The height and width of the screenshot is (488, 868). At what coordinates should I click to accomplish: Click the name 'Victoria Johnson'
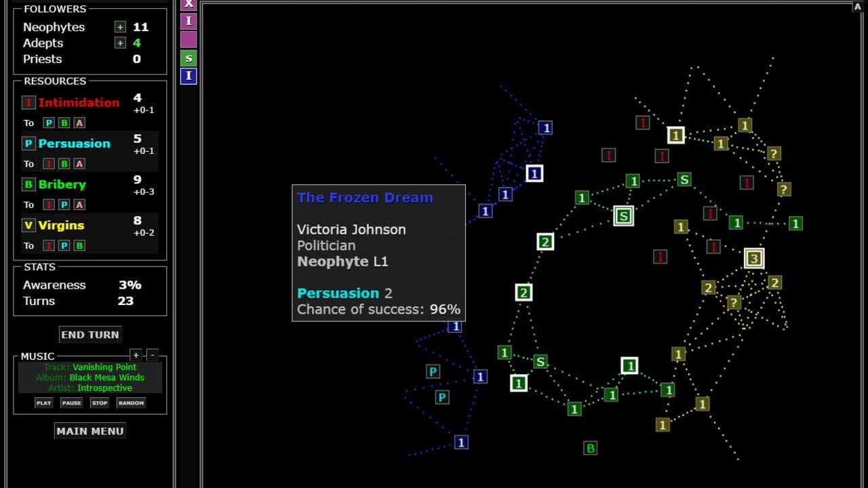pos(351,230)
